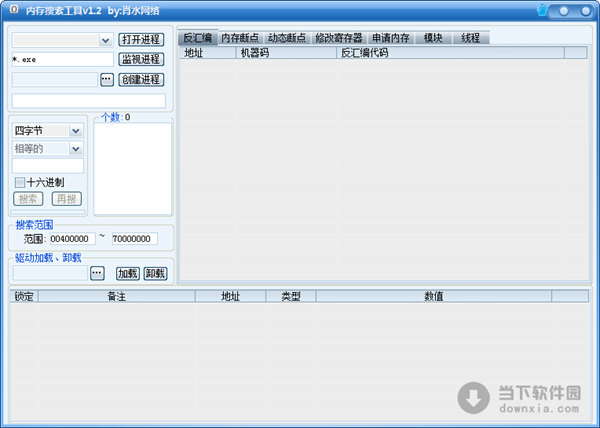Click the *.exe filter input field
Image resolution: width=600 pixels, height=428 pixels.
(x=62, y=59)
